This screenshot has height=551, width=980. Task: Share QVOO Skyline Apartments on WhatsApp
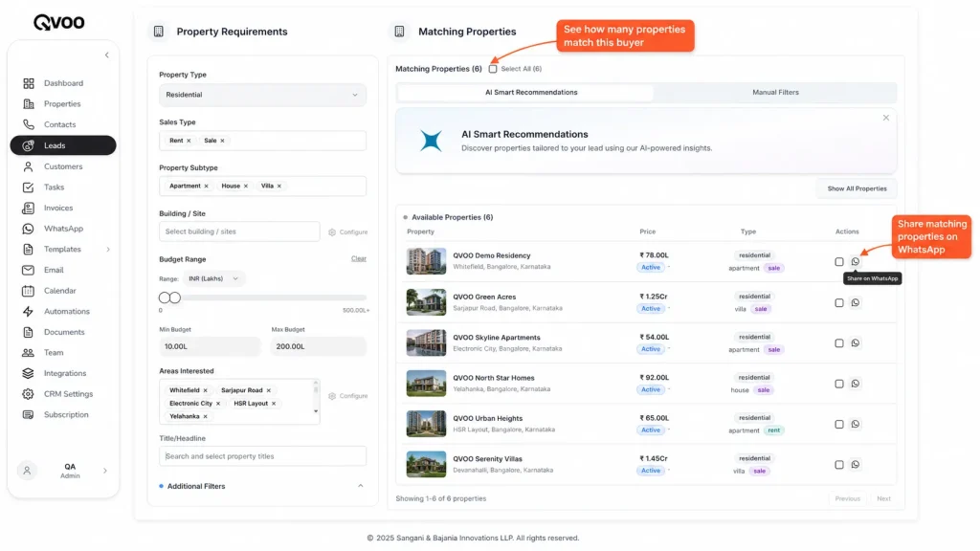pyautogui.click(x=855, y=343)
